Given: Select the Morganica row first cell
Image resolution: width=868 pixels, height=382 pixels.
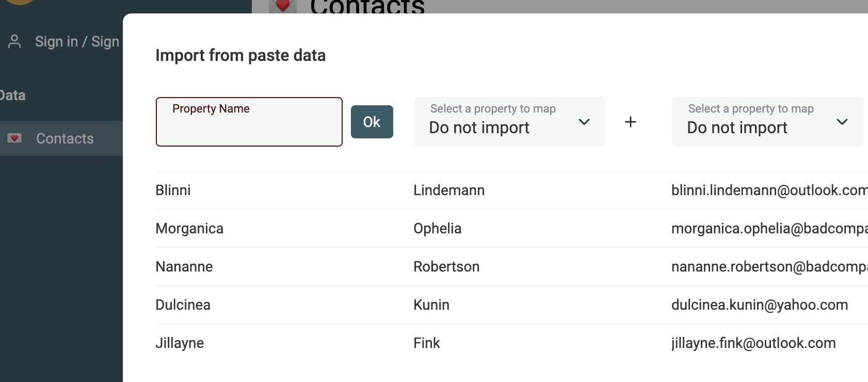Looking at the screenshot, I should tap(189, 229).
